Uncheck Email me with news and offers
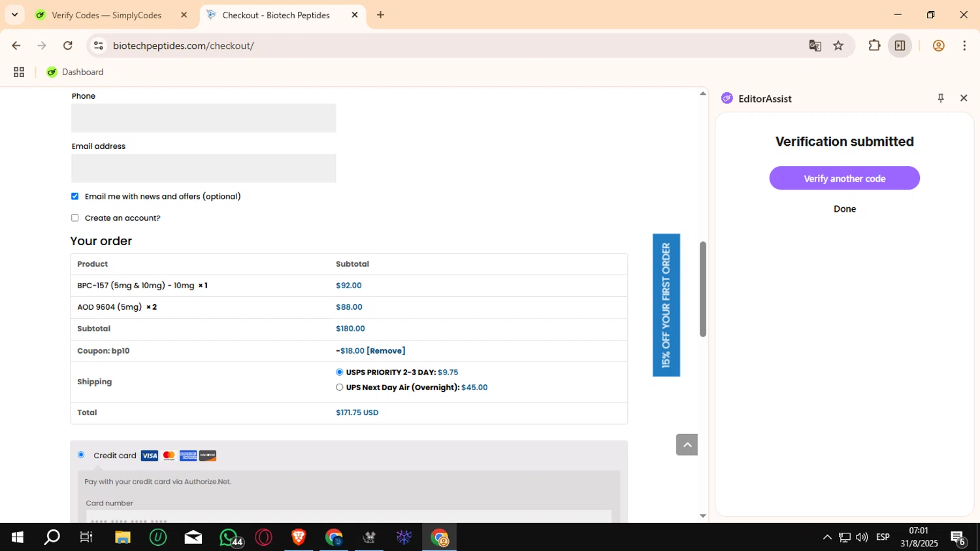Viewport: 980px width, 551px height. 74,196
